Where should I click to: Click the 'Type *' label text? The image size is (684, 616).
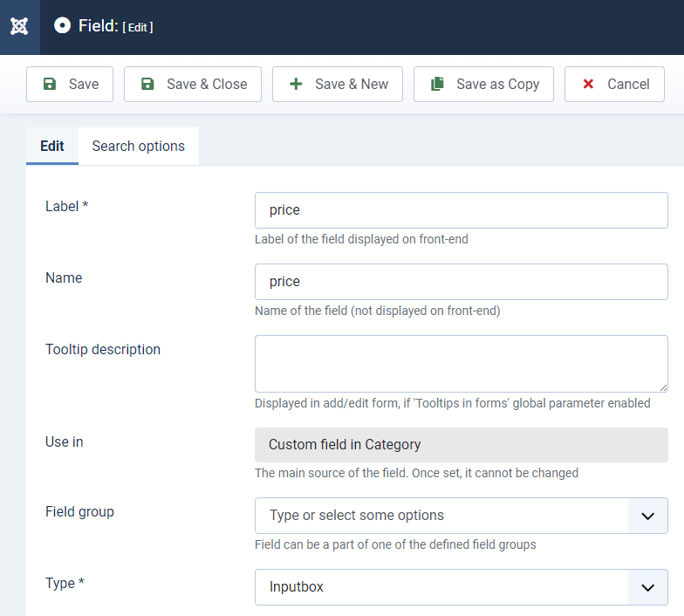pos(65,583)
